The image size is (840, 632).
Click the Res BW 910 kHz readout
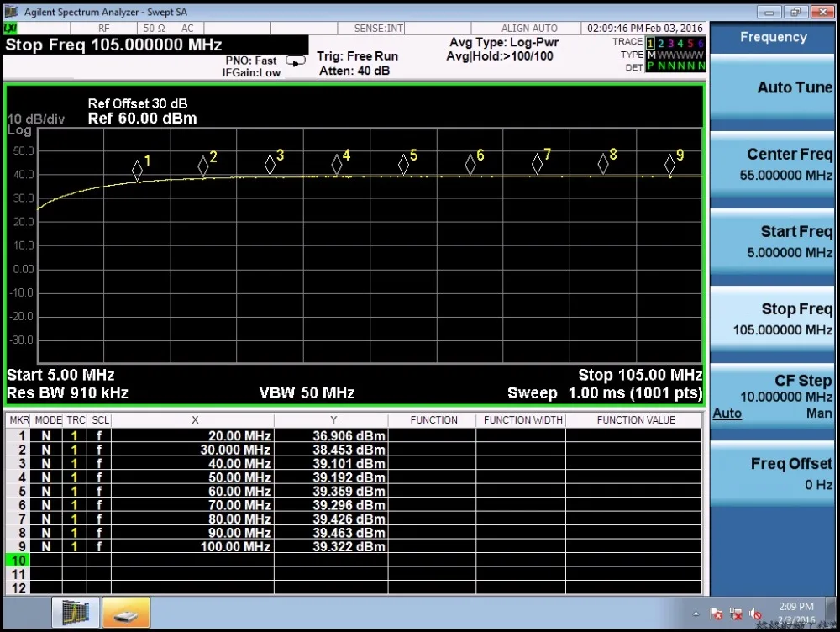pos(67,393)
